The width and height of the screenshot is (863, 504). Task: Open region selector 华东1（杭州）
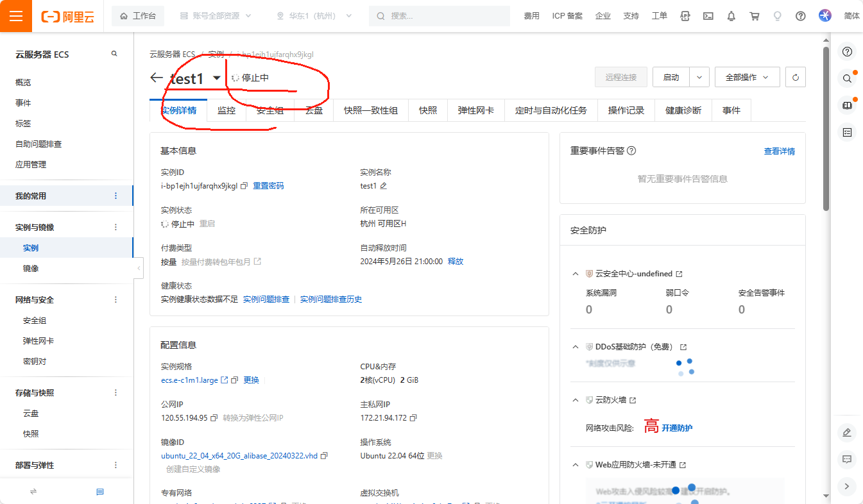pos(313,16)
